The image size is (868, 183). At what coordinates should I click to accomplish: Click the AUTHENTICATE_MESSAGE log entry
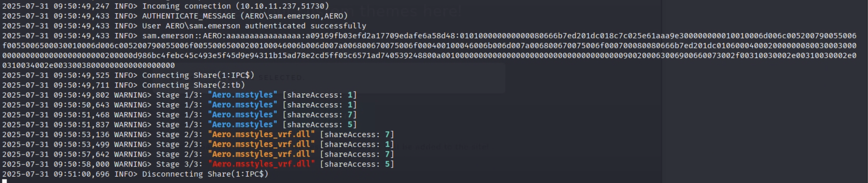(175, 16)
